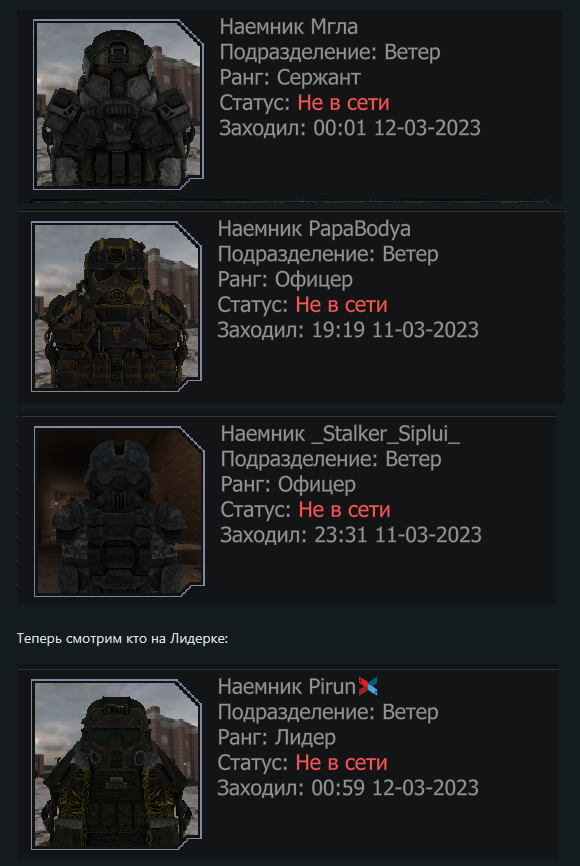Click Мгла's red Не в сети status
Viewport: 580px width, 866px height.
(344, 103)
